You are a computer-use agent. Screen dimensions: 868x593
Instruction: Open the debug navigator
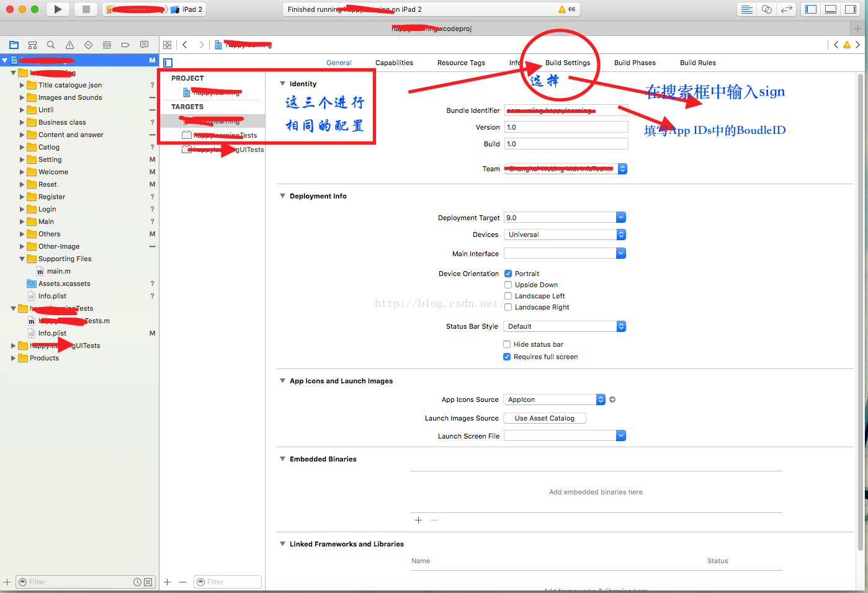coord(107,45)
